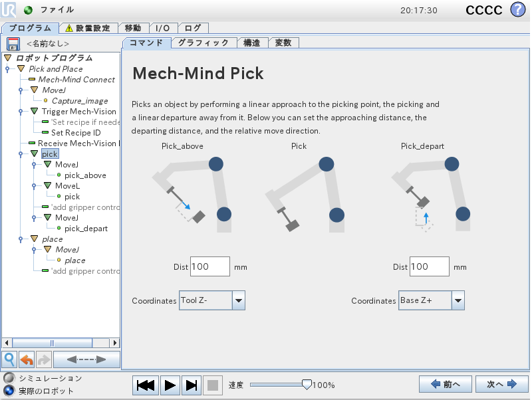
Task: Open the ログ log tab
Action: 193,28
